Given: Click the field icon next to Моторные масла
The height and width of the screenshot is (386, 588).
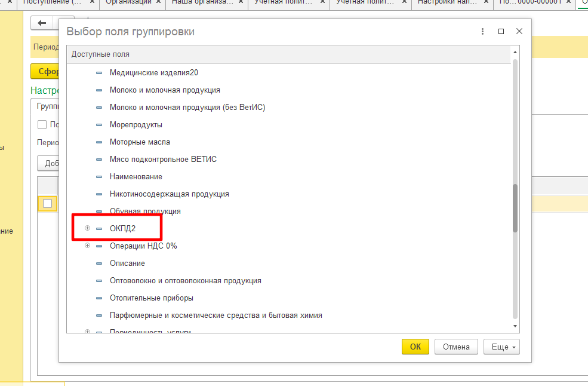Looking at the screenshot, I should 99,142.
